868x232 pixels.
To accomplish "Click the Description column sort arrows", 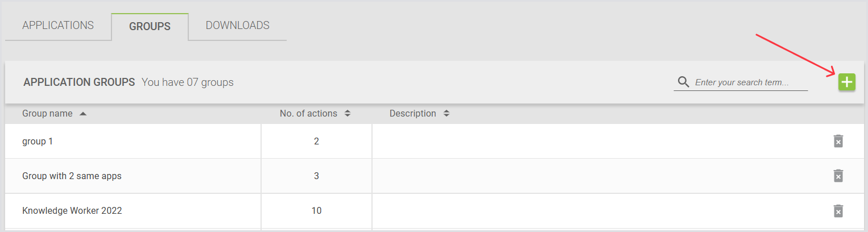I will (447, 114).
